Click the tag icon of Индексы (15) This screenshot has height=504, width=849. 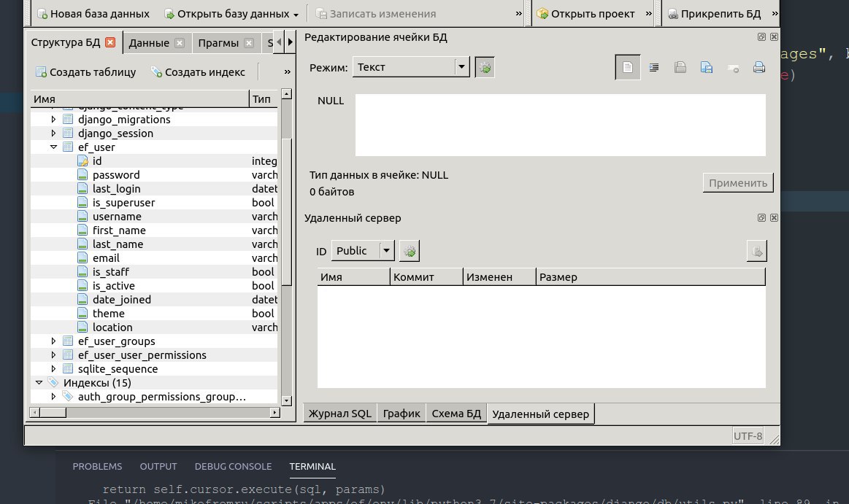(53, 382)
